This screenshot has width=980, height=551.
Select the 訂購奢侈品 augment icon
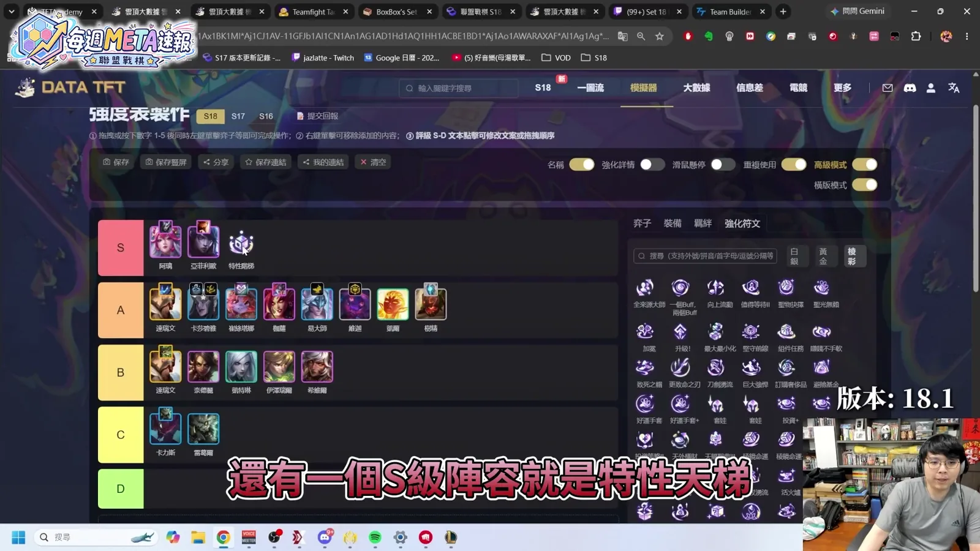tap(786, 367)
